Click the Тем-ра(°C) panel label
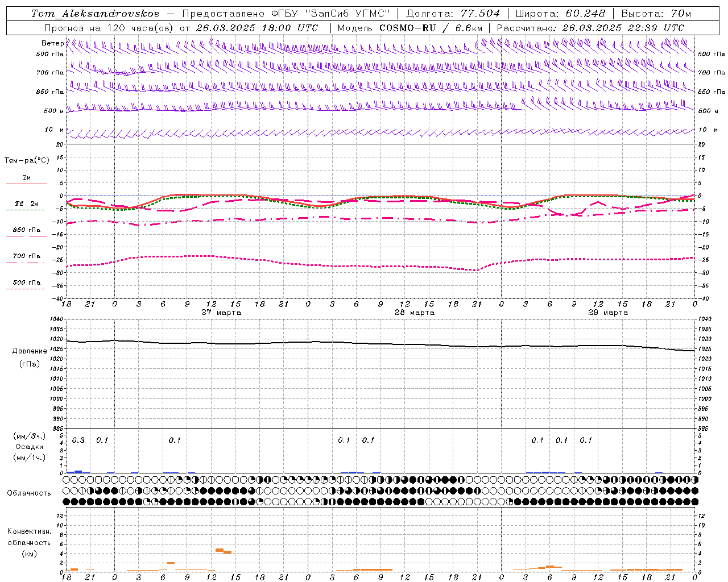 point(27,161)
